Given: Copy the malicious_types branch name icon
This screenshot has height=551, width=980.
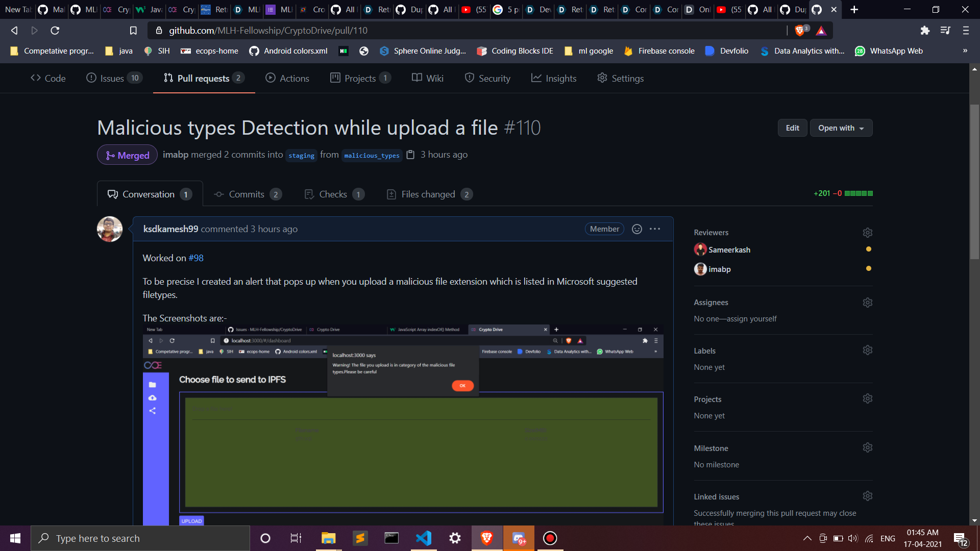Looking at the screenshot, I should click(x=410, y=155).
